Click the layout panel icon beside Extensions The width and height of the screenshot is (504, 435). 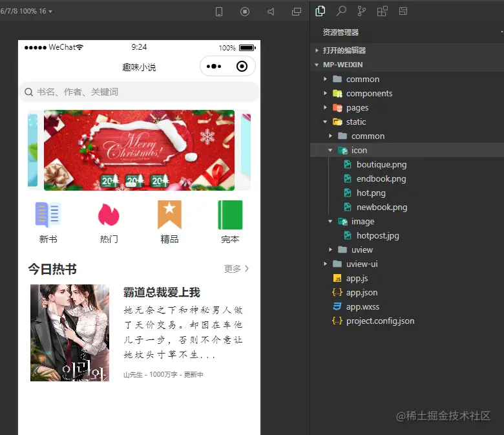pyautogui.click(x=403, y=11)
